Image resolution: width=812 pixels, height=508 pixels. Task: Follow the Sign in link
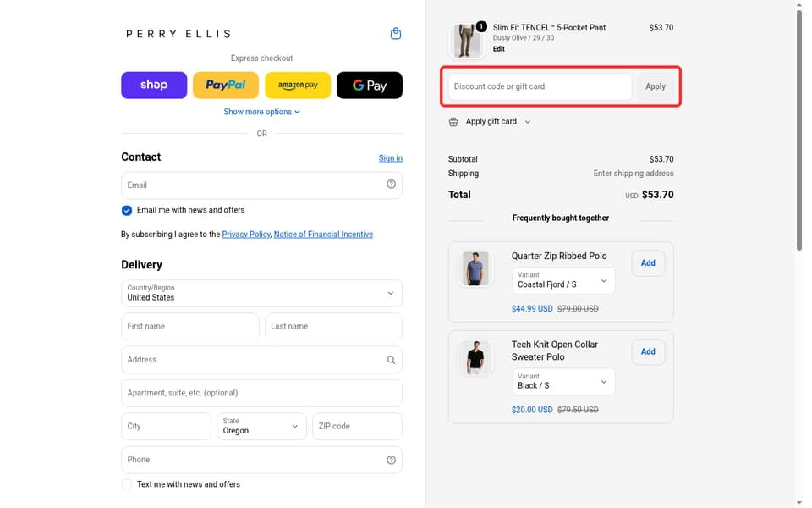coord(391,158)
